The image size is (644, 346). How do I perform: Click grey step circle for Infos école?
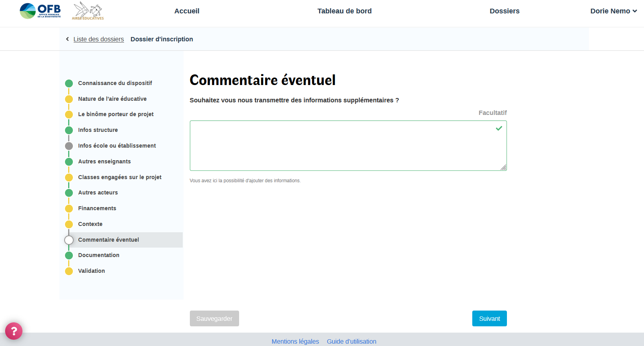coord(69,146)
